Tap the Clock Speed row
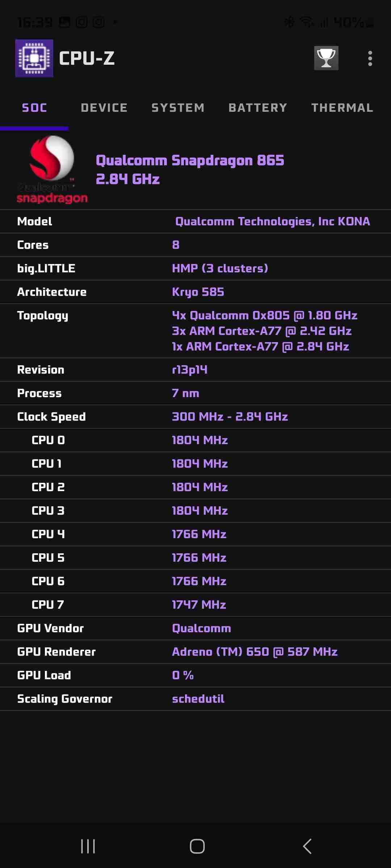 click(x=195, y=417)
